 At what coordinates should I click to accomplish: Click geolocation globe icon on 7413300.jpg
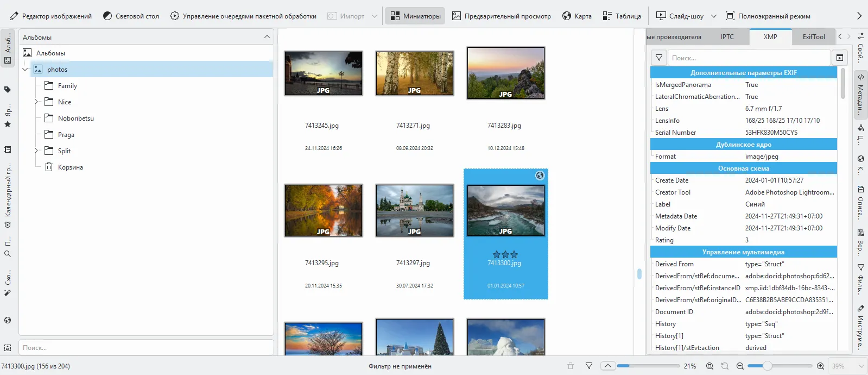click(540, 176)
